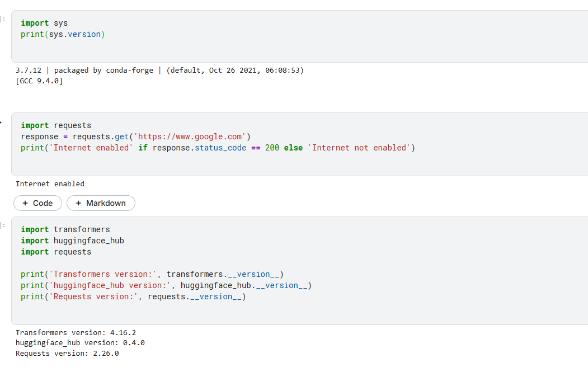Click the execution prompt of the import transformers cell
Image resolution: width=588 pixels, height=372 pixels.
click(3, 225)
